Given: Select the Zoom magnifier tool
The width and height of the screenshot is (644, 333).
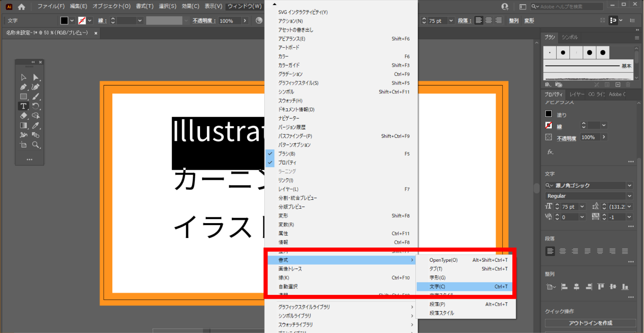Looking at the screenshot, I should coord(36,145).
